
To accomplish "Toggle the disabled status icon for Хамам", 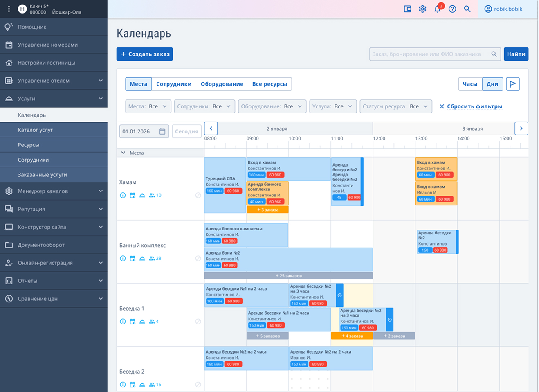I will 198,195.
